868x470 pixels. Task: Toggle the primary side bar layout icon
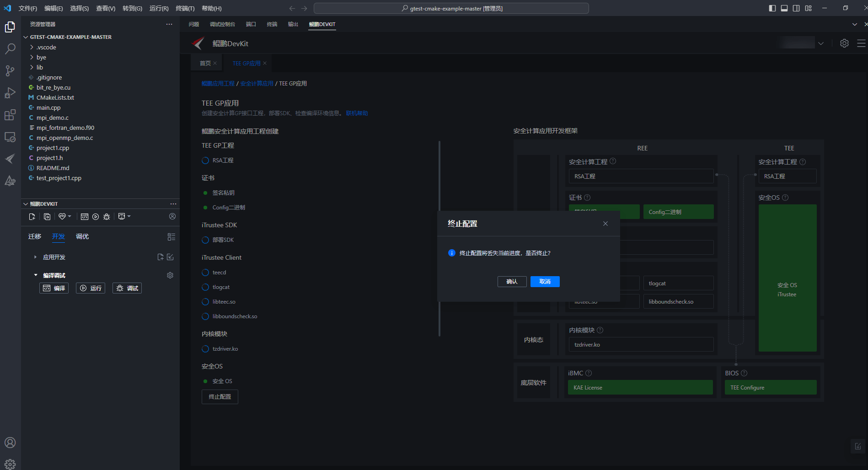point(772,8)
